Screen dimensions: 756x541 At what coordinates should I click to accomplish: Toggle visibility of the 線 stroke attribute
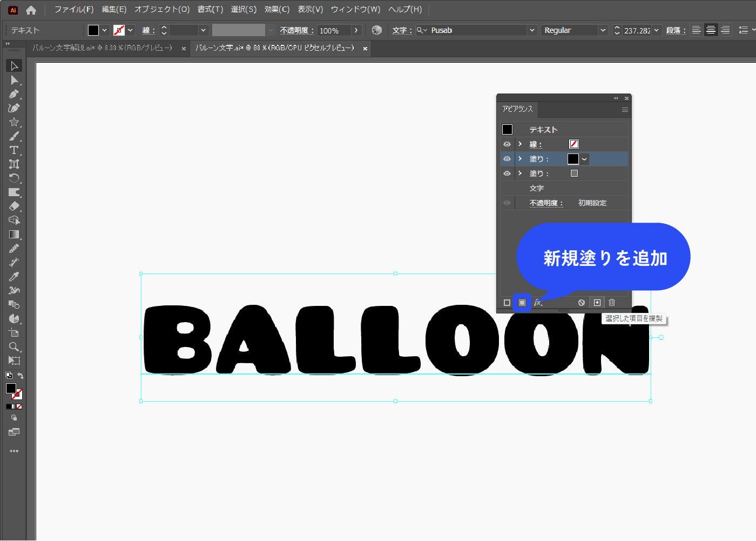(507, 144)
